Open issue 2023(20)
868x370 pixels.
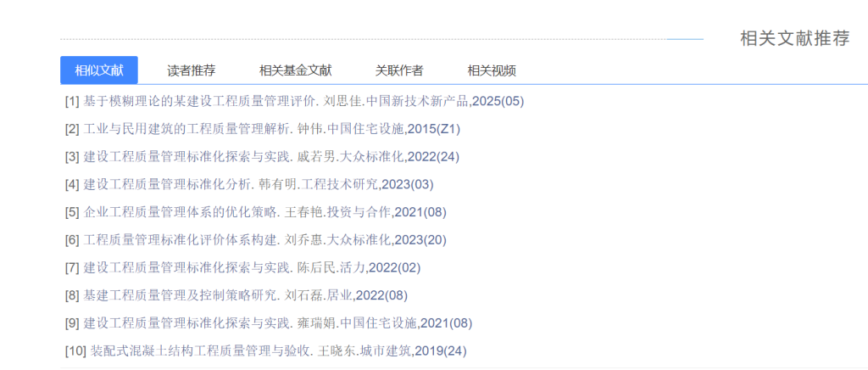420,240
